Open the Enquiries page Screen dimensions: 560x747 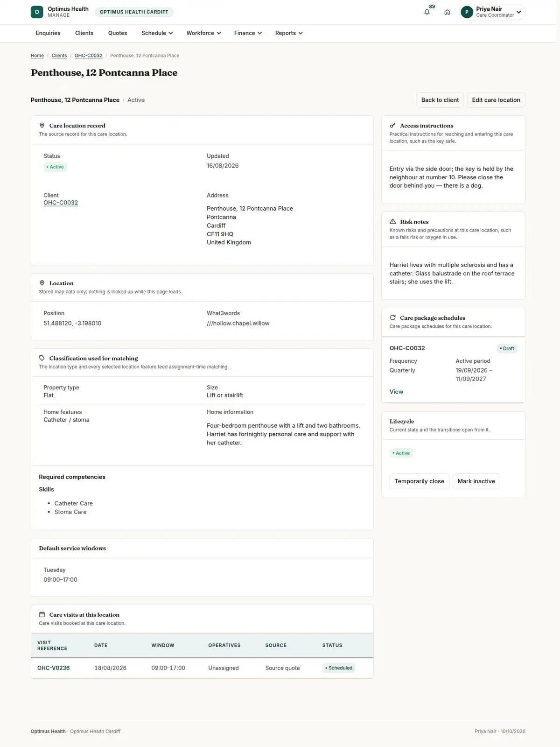tap(48, 33)
